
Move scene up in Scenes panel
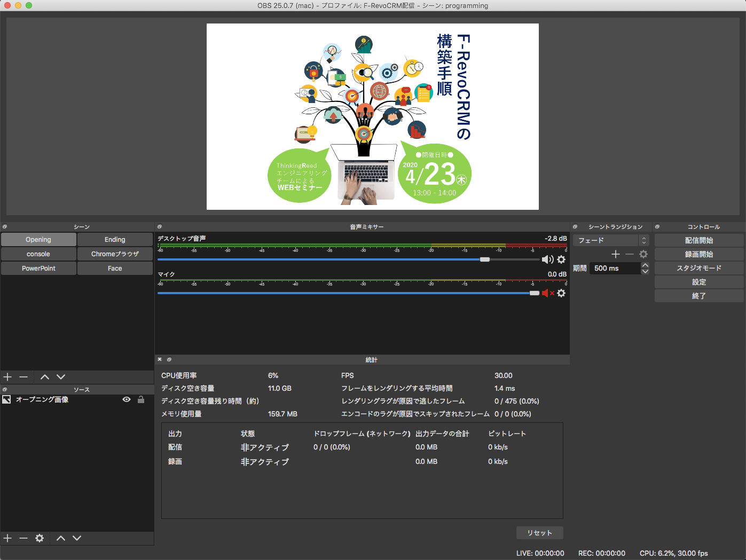point(45,377)
